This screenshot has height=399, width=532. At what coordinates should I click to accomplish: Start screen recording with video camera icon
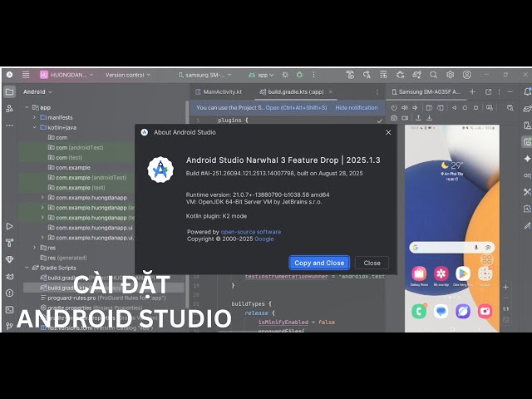click(x=405, y=118)
